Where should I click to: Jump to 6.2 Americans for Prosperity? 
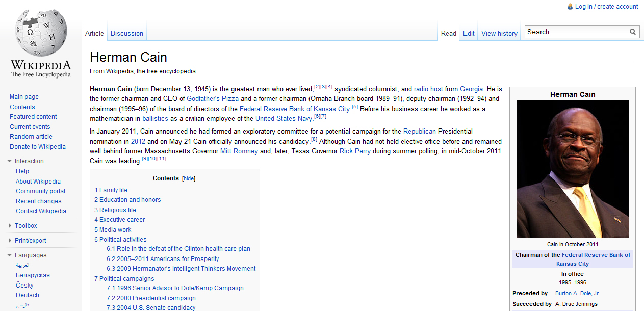pos(163,259)
